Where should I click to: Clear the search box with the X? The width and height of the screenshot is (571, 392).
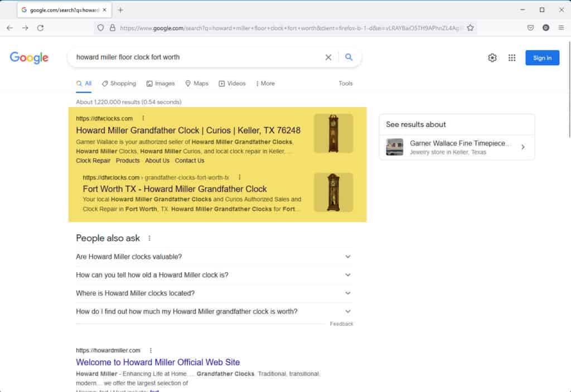click(328, 57)
